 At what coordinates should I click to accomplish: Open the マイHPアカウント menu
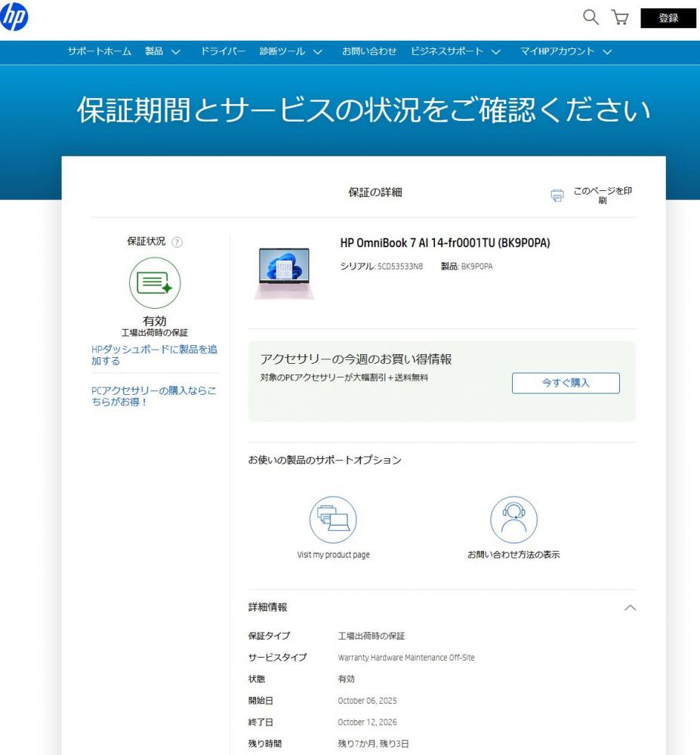(557, 51)
